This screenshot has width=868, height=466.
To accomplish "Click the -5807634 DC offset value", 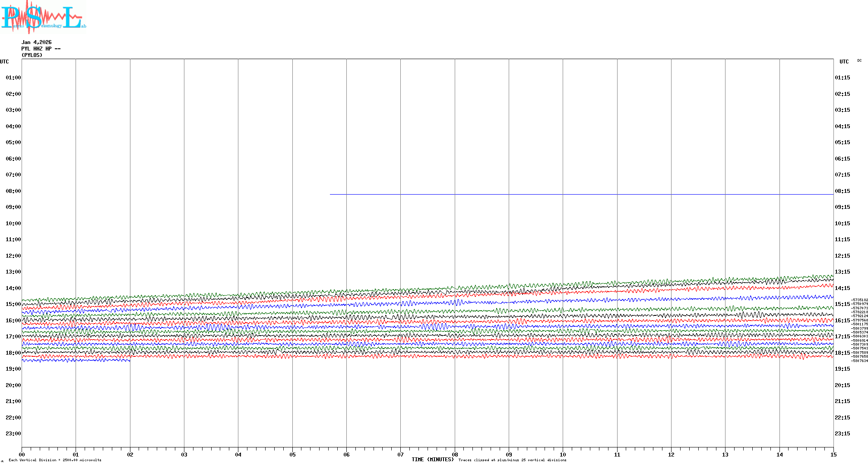I will pyautogui.click(x=859, y=361).
